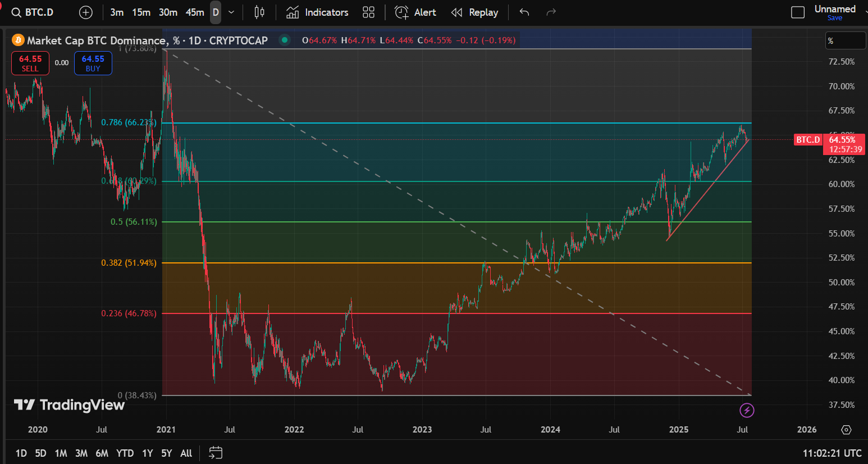Open the go-to-date calendar icon
Image resolution: width=868 pixels, height=464 pixels.
coord(216,453)
